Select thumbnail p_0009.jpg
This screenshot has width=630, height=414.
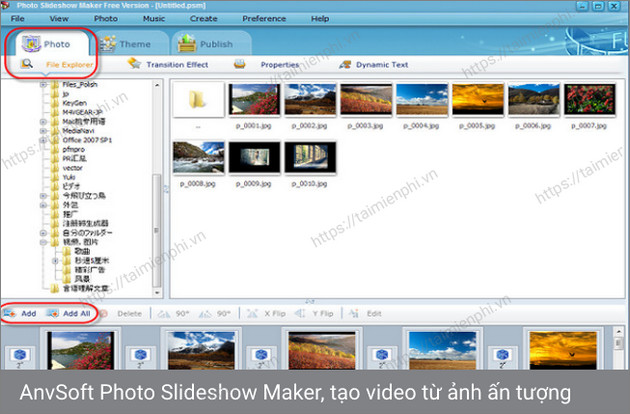point(254,158)
